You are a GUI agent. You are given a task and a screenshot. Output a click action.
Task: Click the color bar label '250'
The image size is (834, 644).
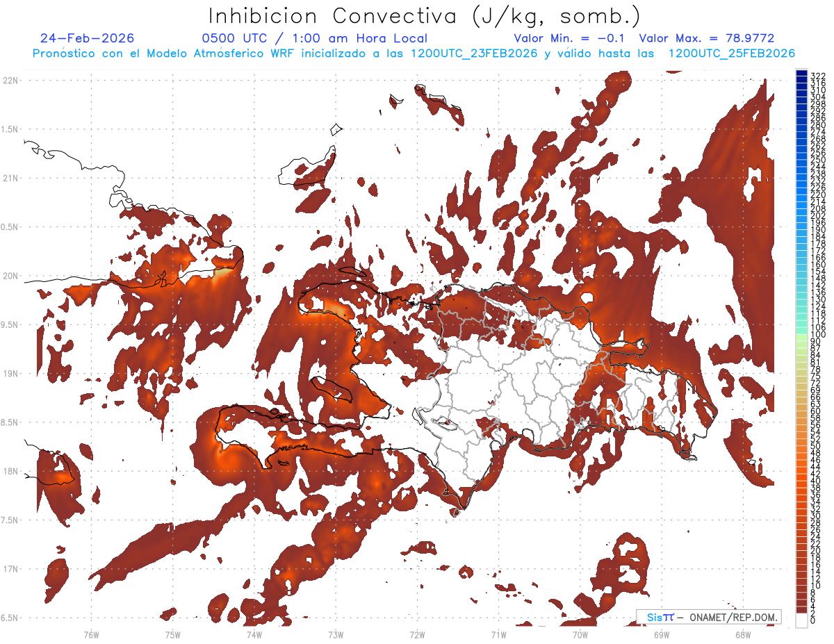coord(818,160)
